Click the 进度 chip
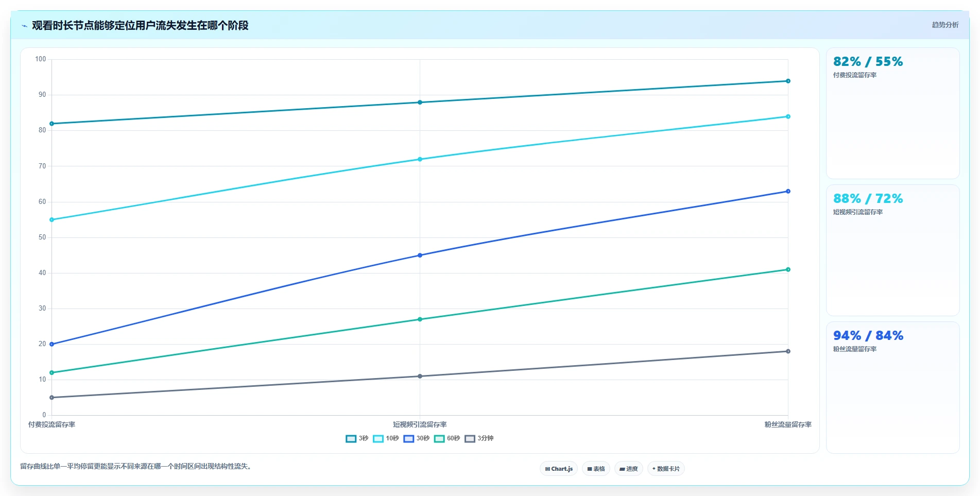 pyautogui.click(x=628, y=469)
